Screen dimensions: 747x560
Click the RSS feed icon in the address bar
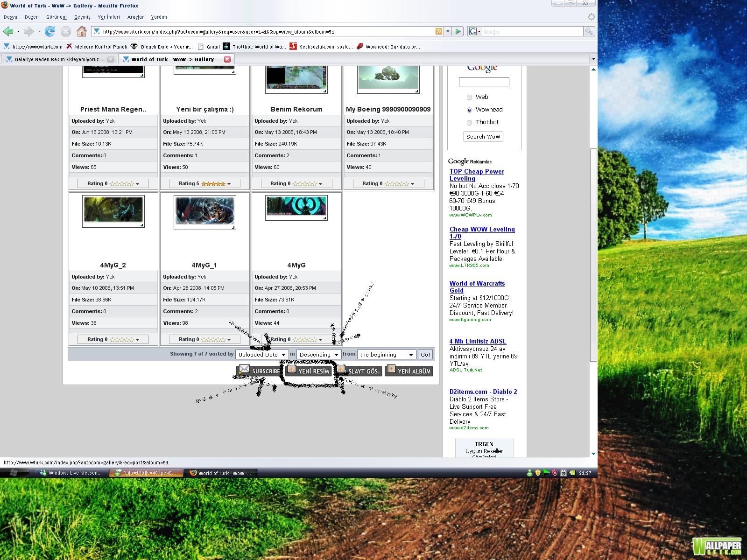pyautogui.click(x=439, y=31)
